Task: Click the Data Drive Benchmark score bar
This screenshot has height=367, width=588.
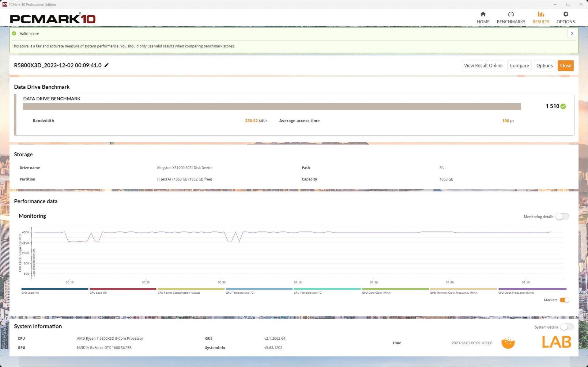Action: (x=272, y=106)
